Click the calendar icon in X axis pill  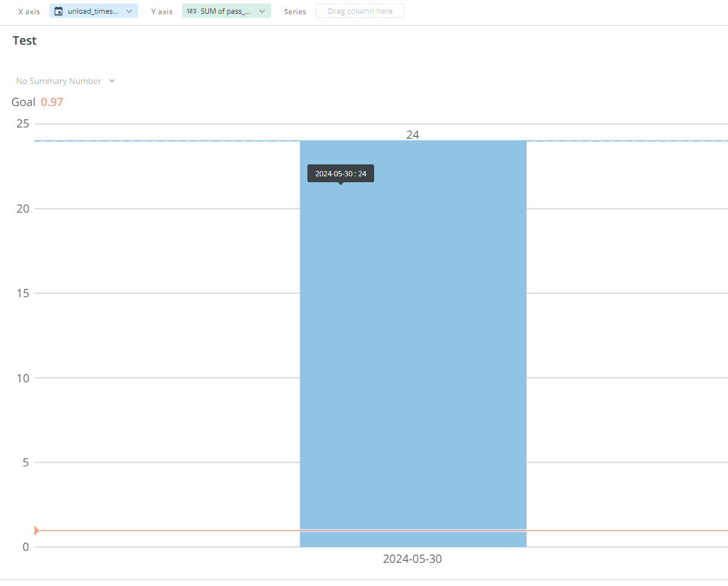[x=58, y=11]
